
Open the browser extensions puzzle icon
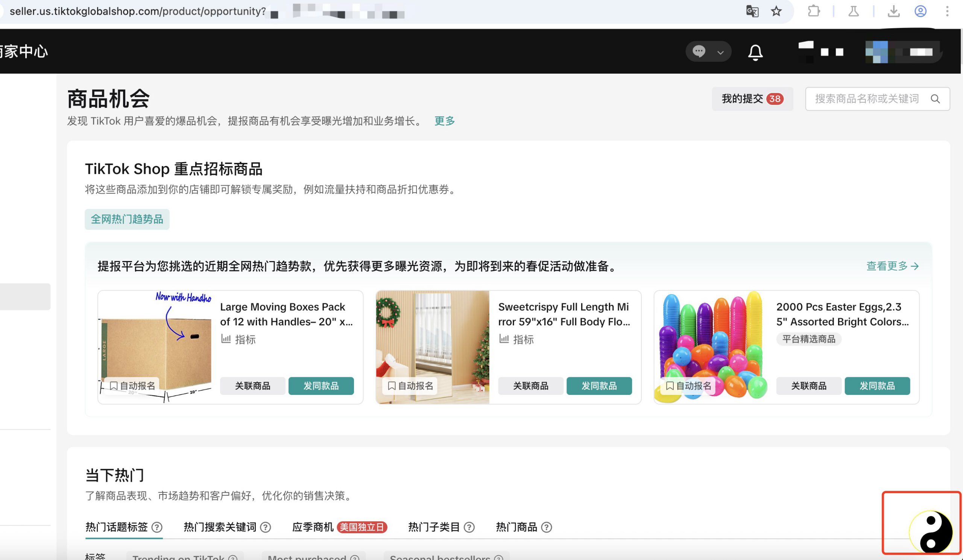[814, 11]
